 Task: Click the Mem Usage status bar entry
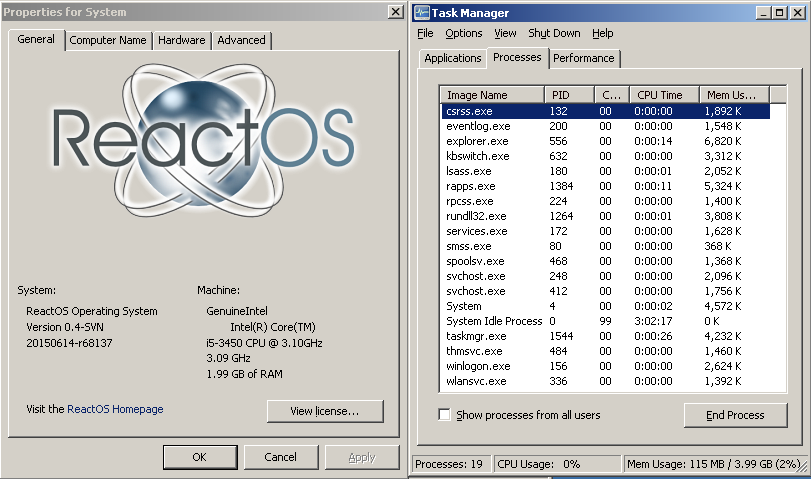pyautogui.click(x=714, y=464)
